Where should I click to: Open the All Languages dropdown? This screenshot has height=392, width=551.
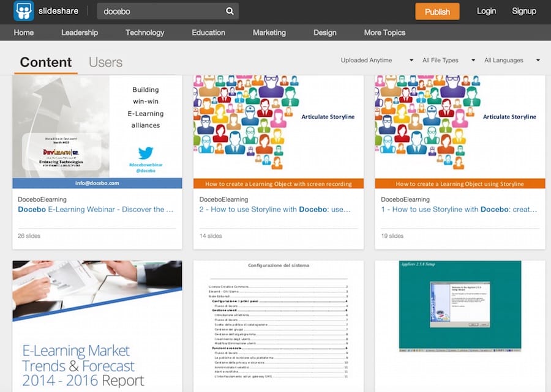(512, 61)
